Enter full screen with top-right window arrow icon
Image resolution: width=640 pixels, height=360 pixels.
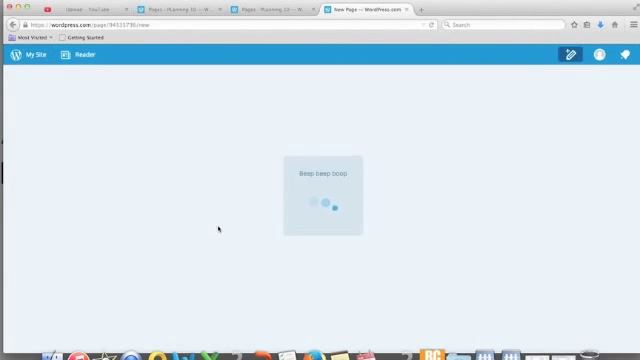pyautogui.click(x=636, y=7)
